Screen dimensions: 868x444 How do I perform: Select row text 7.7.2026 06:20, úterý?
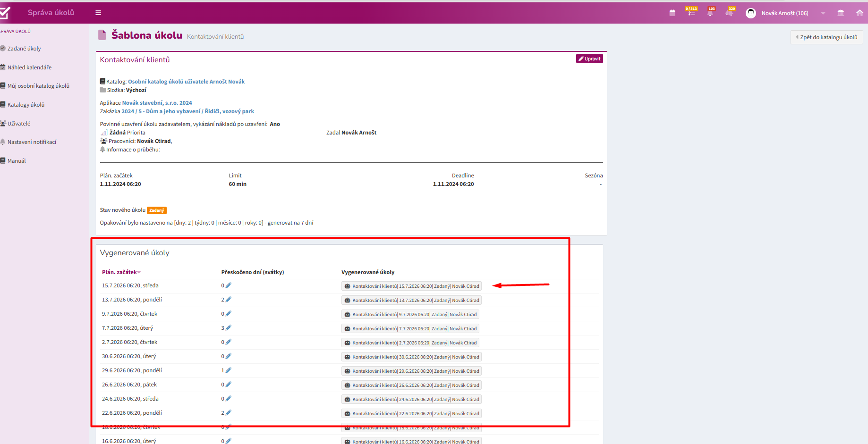[x=128, y=328]
